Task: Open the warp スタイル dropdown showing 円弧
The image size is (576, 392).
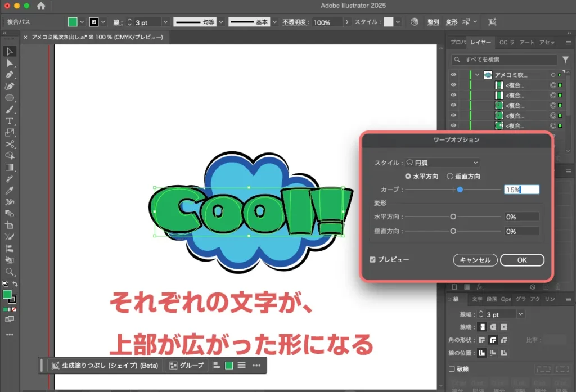Action: [x=442, y=162]
